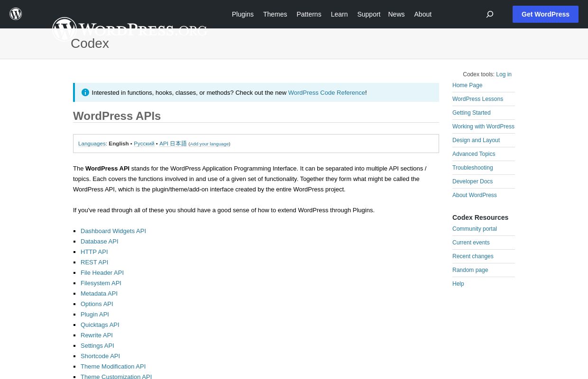588x379 pixels.
Task: Open the Patterns menu item
Action: [309, 14]
